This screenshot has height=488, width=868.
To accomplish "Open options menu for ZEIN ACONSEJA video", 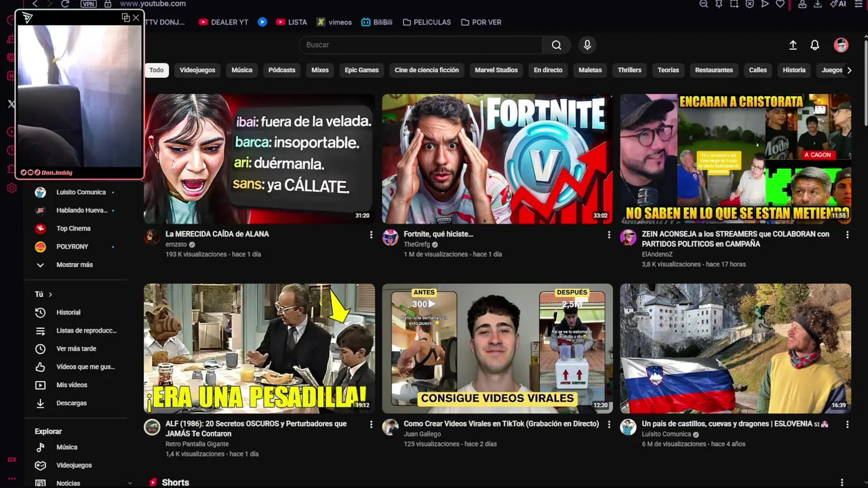I will 847,235.
